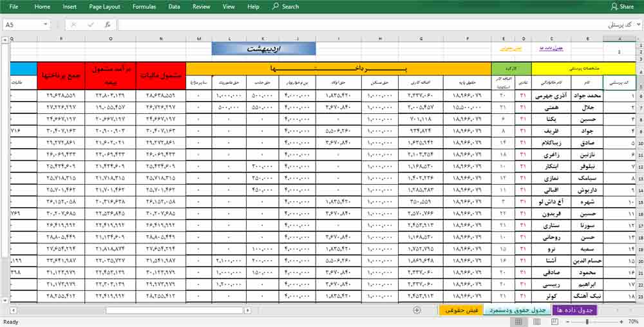Open the purple hyperlink in cell C1

coord(552,48)
